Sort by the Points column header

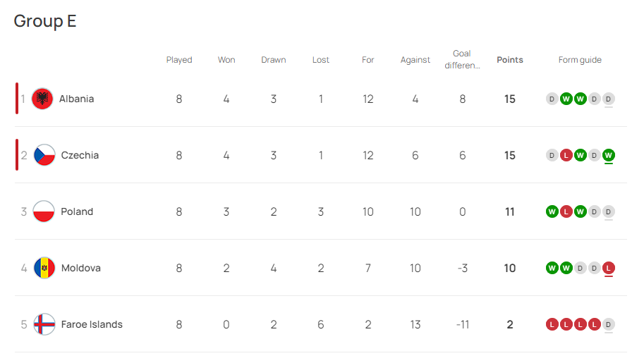click(510, 60)
